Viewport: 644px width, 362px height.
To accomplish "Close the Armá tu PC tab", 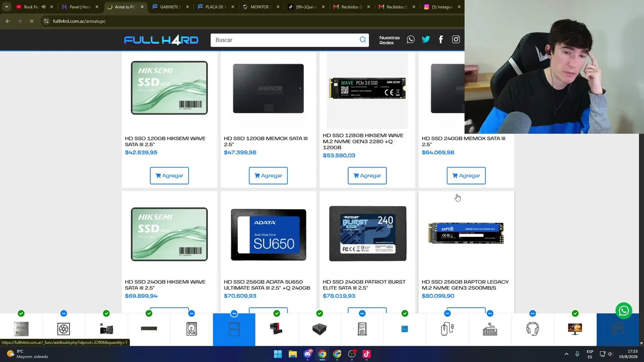I will pos(142,7).
